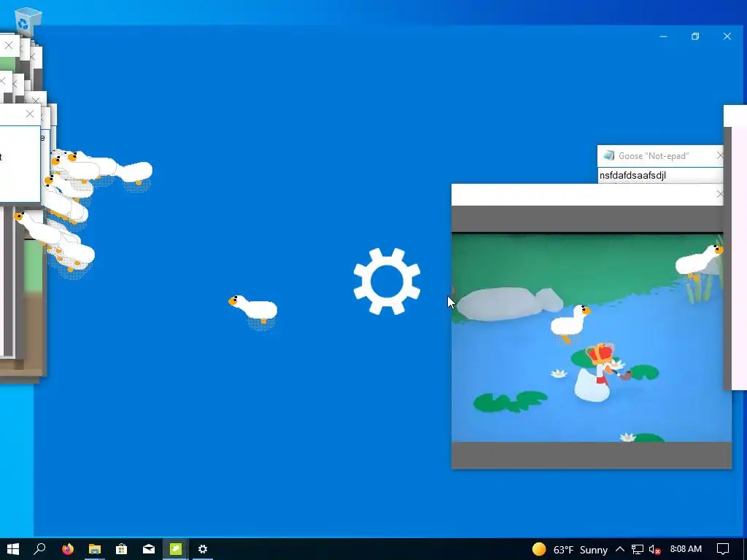Open the network status tray icon
The height and width of the screenshot is (560, 747).
[638, 550]
